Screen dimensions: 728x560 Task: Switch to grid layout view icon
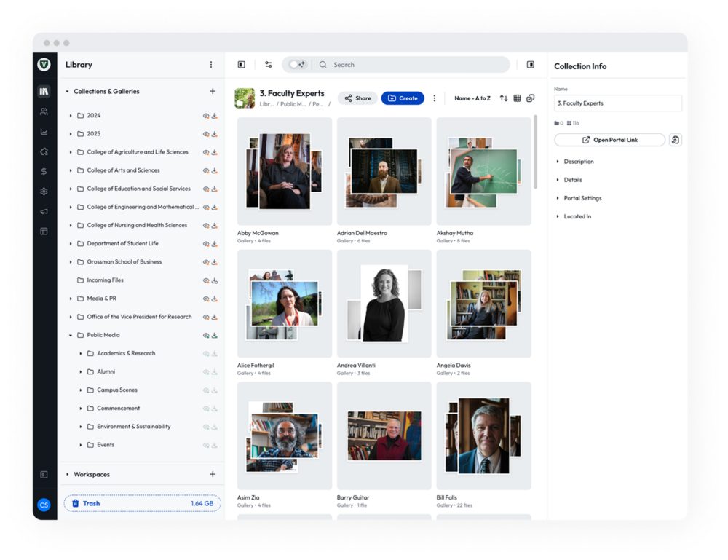click(517, 98)
